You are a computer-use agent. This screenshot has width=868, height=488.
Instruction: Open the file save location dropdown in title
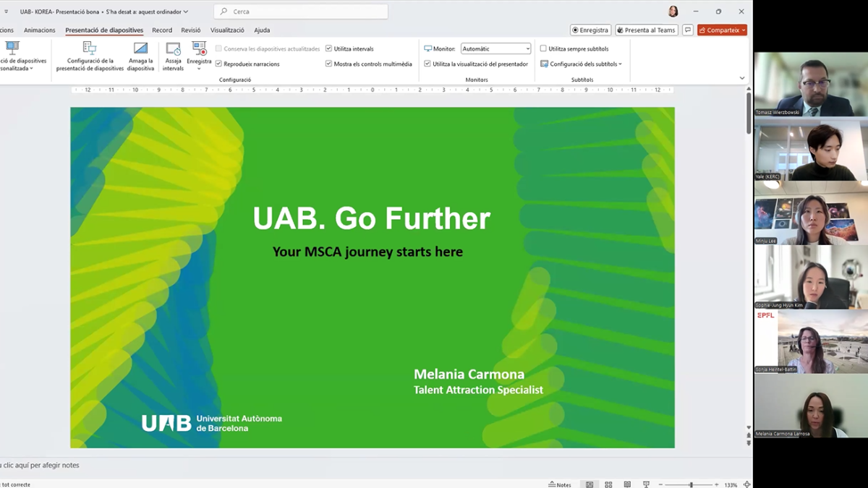186,12
